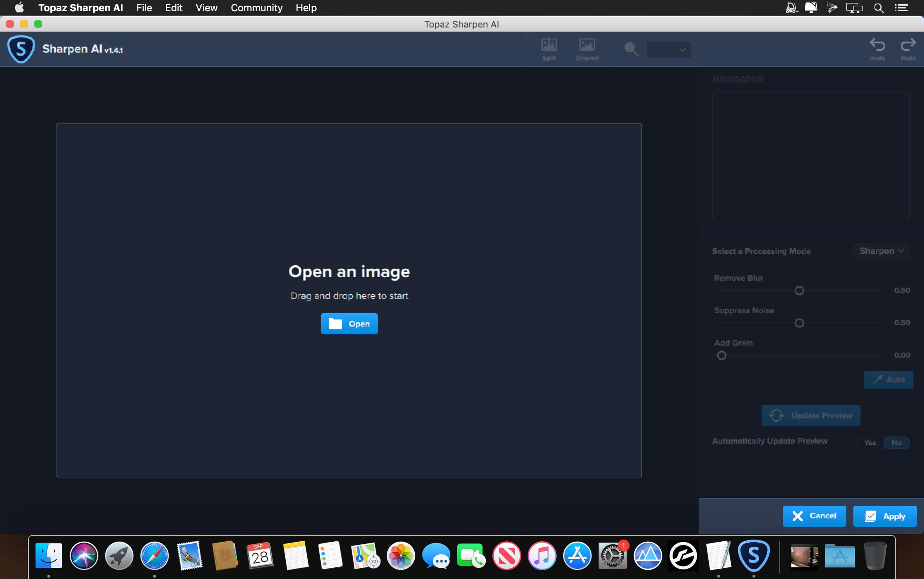Click the Update Preview refresh button
Screen dimensions: 924x579
[x=811, y=415]
